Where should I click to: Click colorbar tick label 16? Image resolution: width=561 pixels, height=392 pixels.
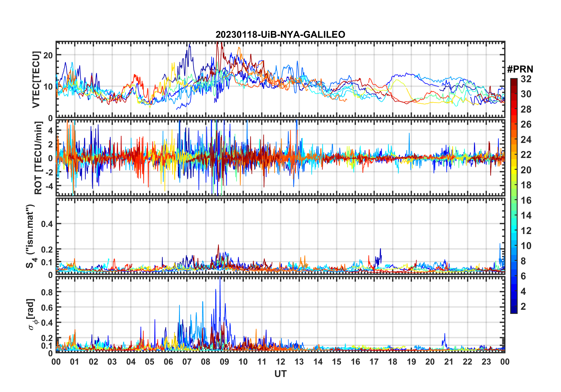coord(526,200)
